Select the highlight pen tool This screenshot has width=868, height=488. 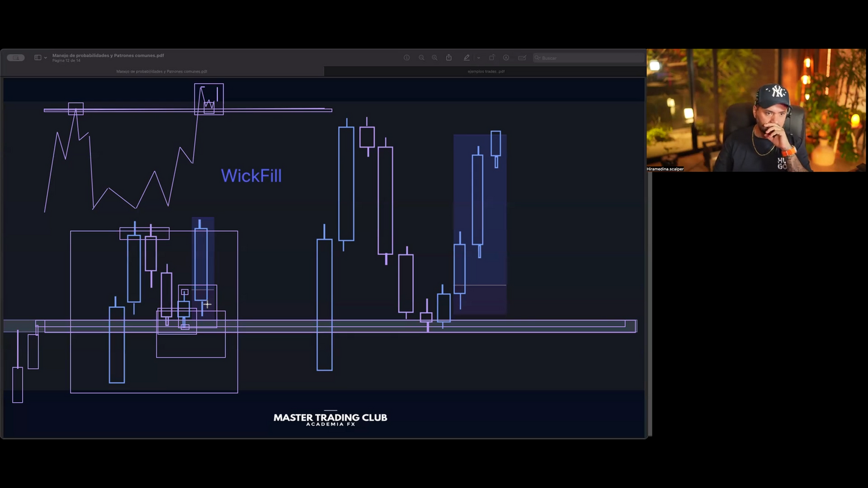tap(467, 58)
